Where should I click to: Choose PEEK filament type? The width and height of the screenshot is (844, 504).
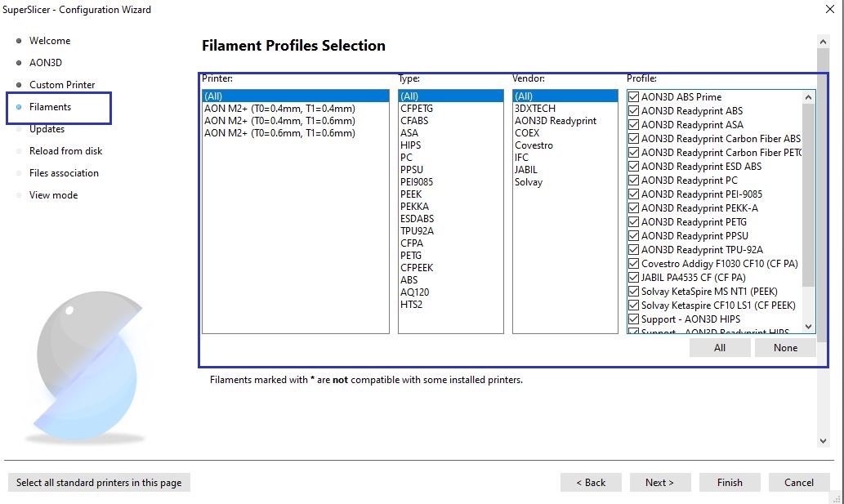click(450, 194)
